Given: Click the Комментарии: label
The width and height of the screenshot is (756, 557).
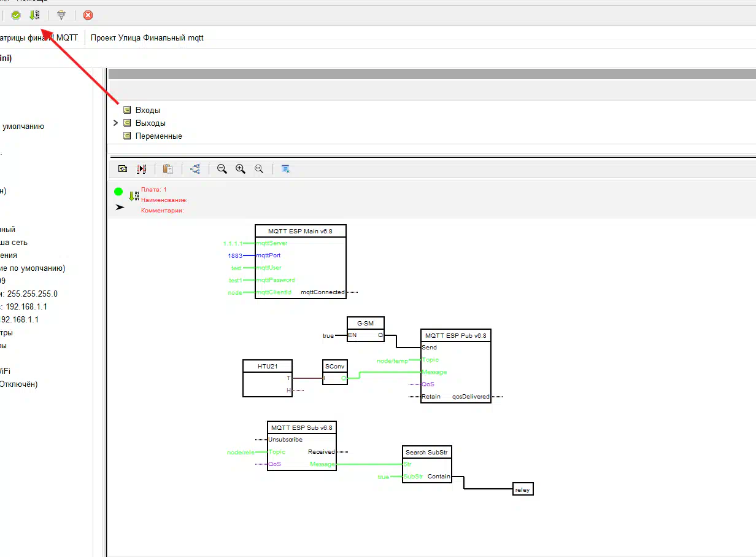Looking at the screenshot, I should [x=162, y=211].
